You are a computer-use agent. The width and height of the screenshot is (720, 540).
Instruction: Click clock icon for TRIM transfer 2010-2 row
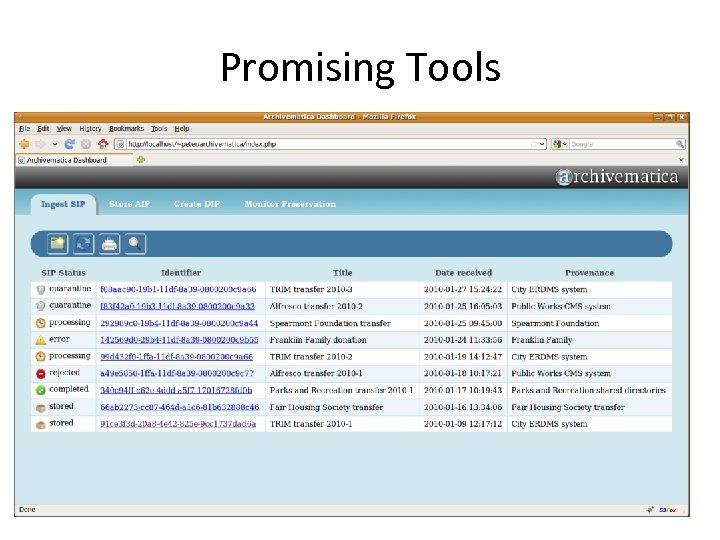(x=40, y=357)
